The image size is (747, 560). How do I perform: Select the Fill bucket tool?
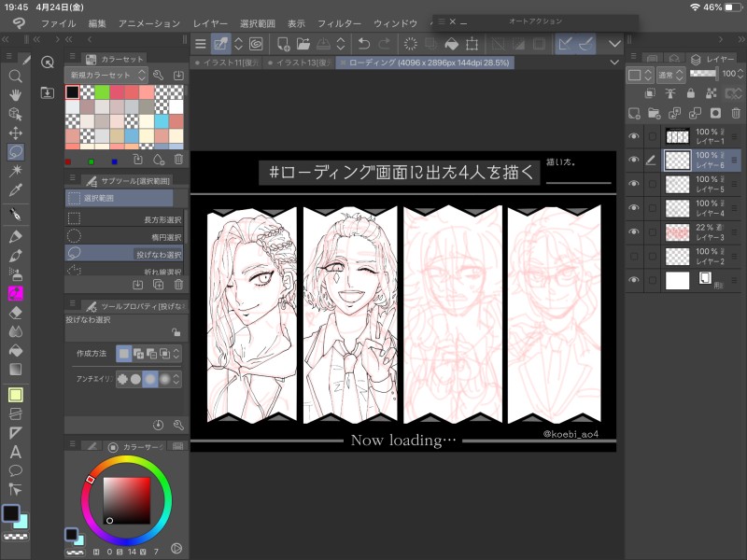click(x=15, y=351)
